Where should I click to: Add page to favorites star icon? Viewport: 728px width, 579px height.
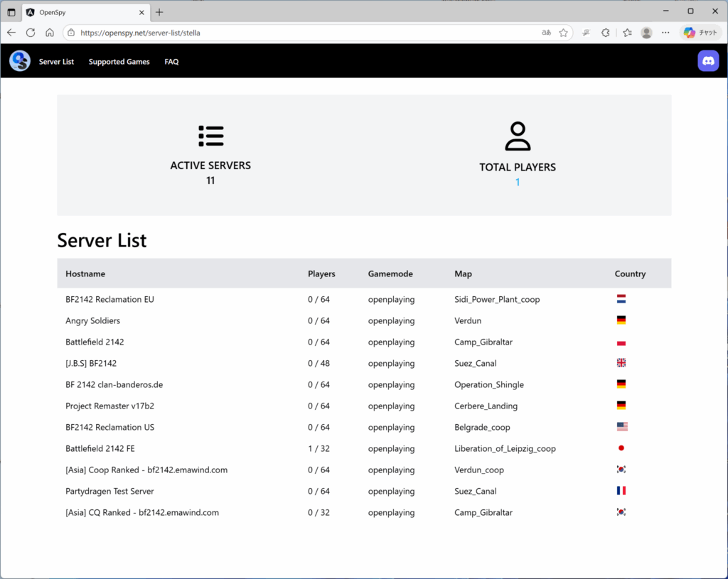[563, 33]
